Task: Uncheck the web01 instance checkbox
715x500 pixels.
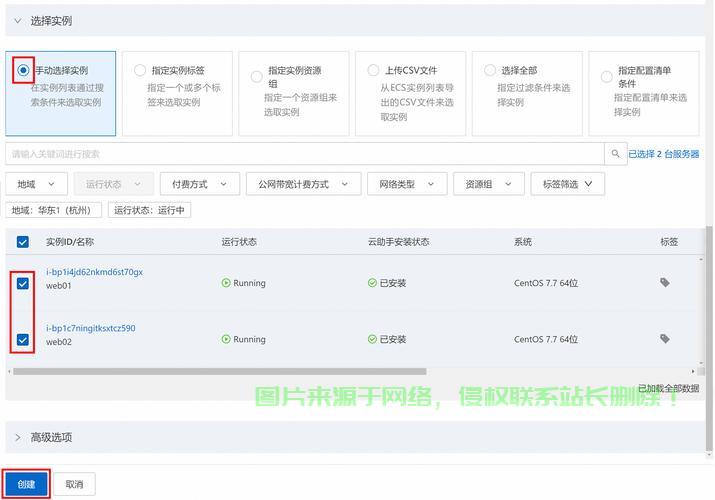Action: pyautogui.click(x=23, y=284)
